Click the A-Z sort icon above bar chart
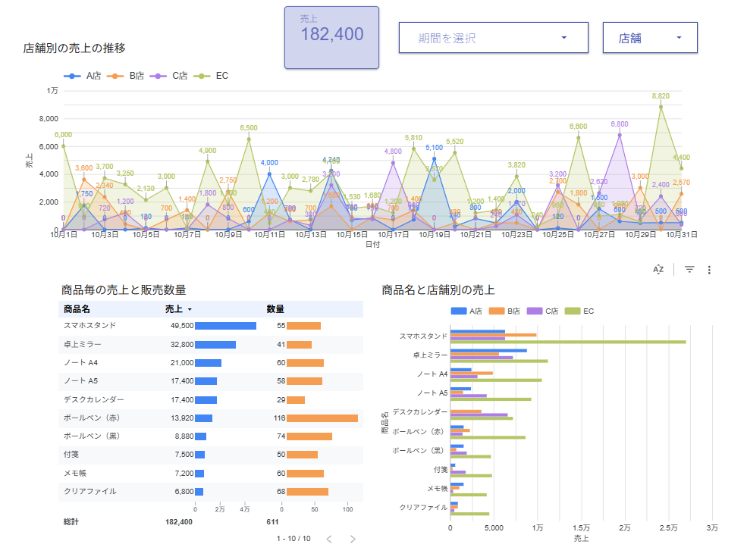Image resolution: width=747 pixels, height=560 pixels. pos(658,270)
